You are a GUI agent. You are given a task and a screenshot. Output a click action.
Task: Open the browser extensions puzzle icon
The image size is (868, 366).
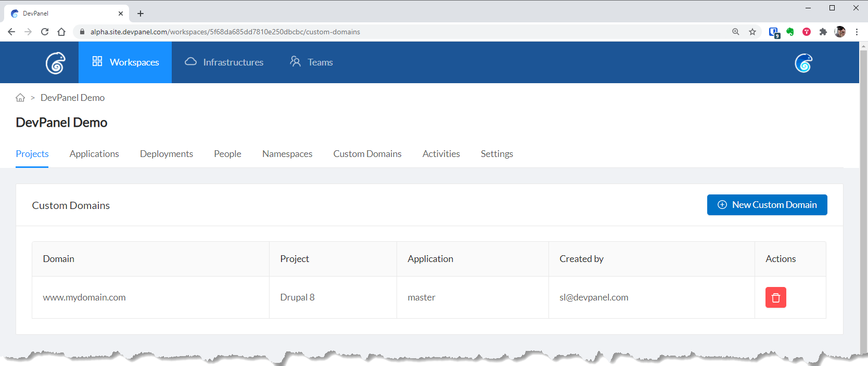pyautogui.click(x=823, y=32)
